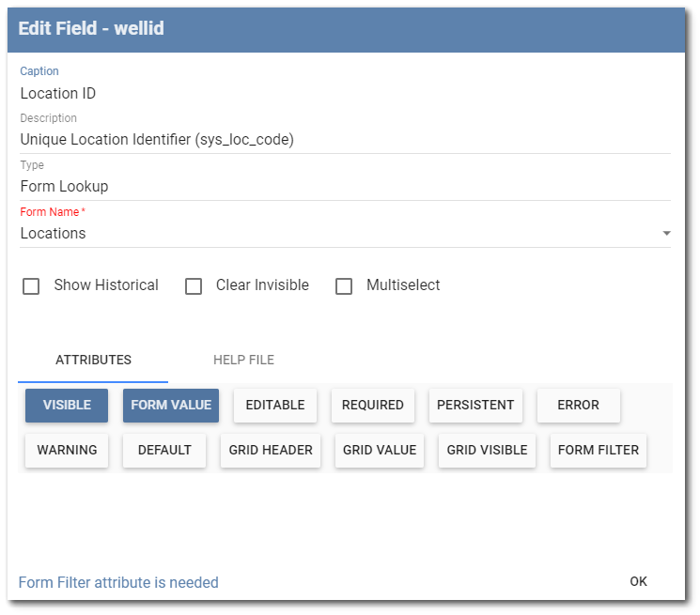Select the GRID HEADER attribute button
700x615 pixels.
271,450
